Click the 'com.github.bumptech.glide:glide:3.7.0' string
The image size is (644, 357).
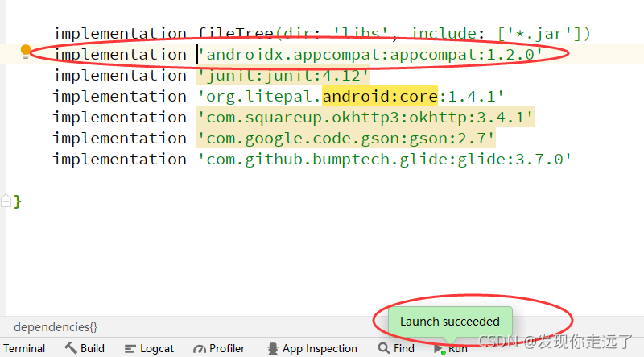point(385,160)
